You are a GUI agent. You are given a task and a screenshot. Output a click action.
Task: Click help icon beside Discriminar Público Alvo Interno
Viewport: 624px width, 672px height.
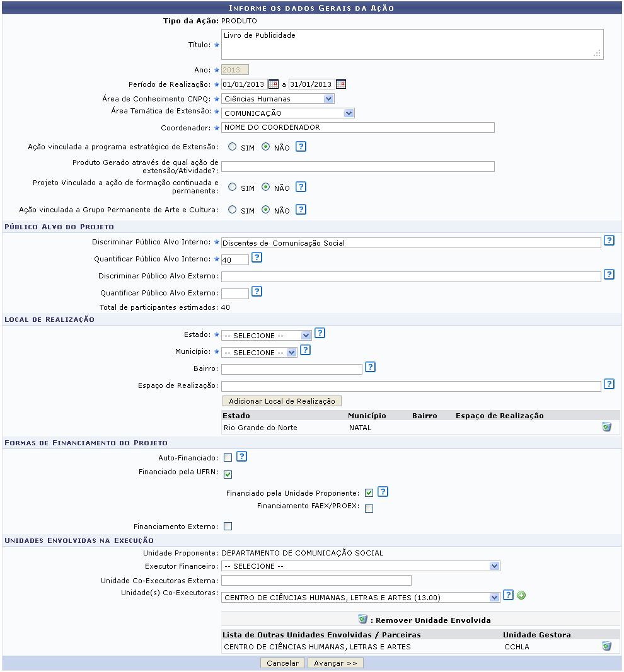pos(608,241)
